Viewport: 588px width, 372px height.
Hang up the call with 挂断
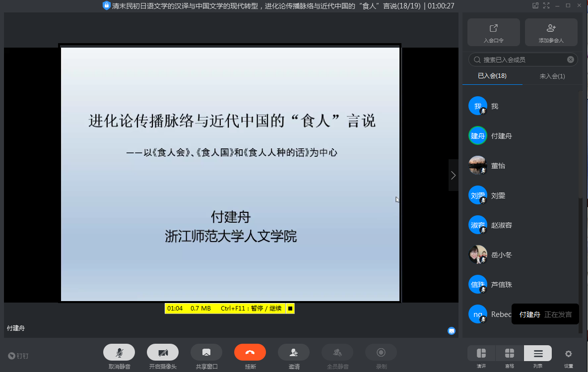pyautogui.click(x=250, y=352)
